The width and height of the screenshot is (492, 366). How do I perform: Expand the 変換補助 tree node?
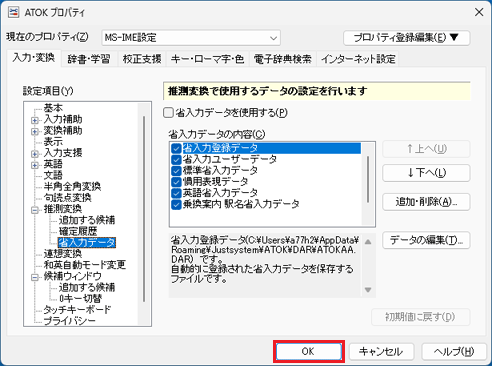coord(35,131)
